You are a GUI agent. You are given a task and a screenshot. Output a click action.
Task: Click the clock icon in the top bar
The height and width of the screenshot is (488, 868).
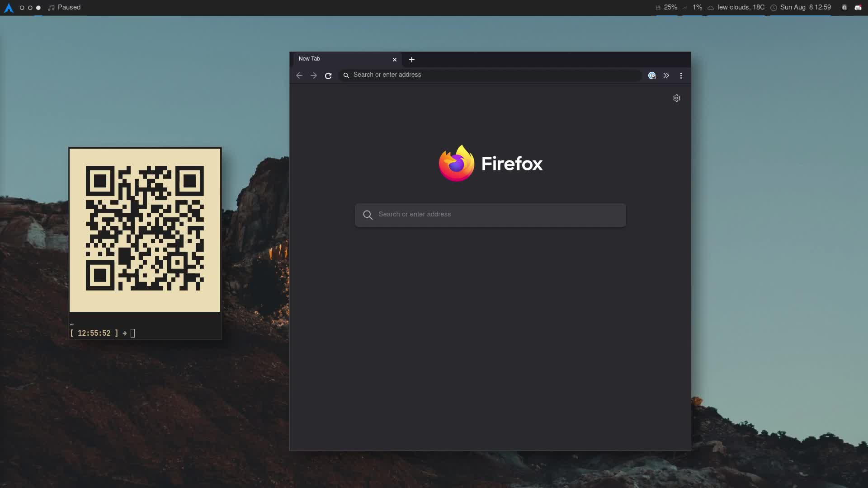pos(774,8)
